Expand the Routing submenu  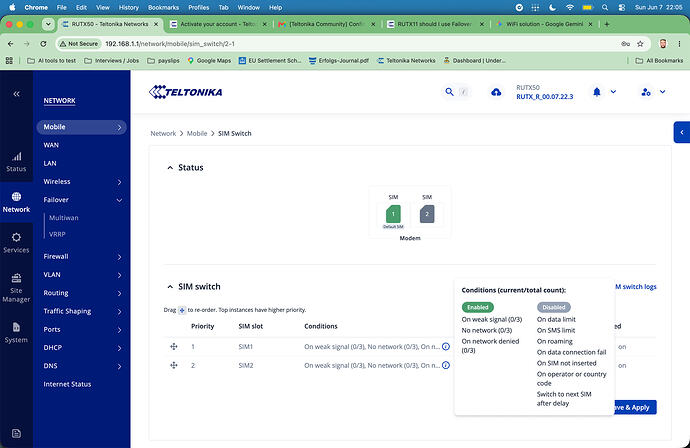(119, 293)
